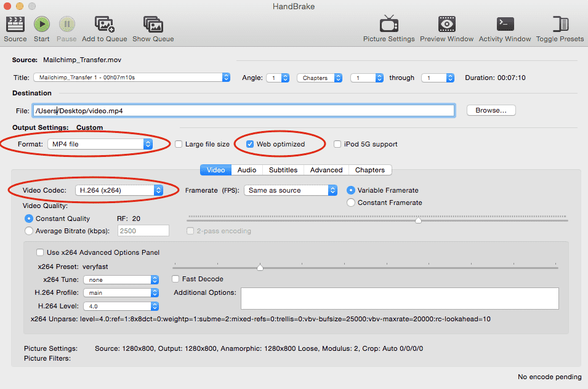Enable Fast Decode checkbox
The image size is (588, 389).
click(175, 279)
